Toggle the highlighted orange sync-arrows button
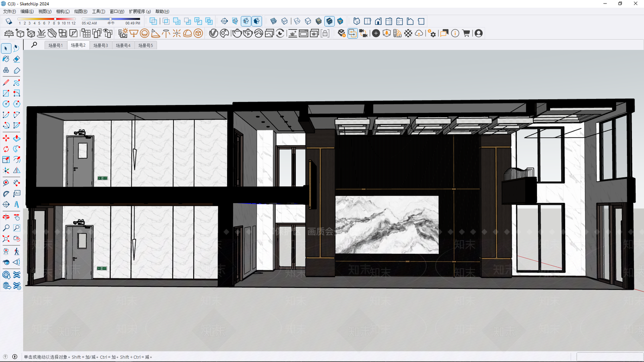 pos(353,33)
